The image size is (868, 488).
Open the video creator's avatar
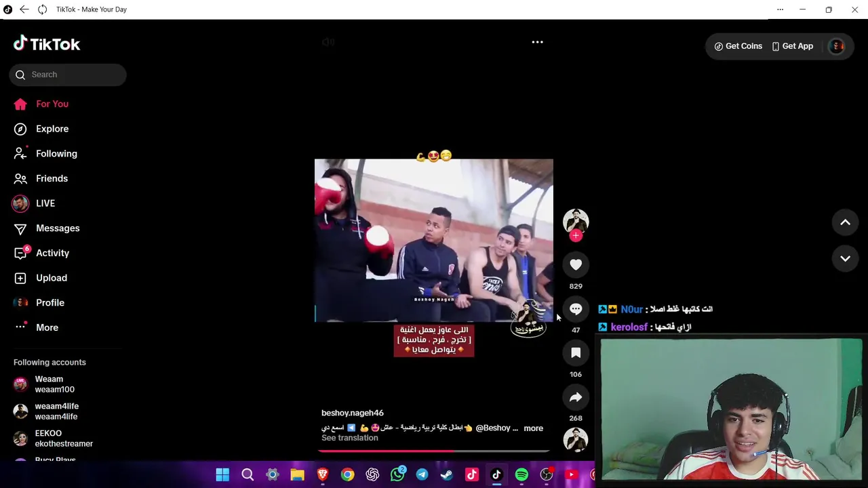(576, 221)
